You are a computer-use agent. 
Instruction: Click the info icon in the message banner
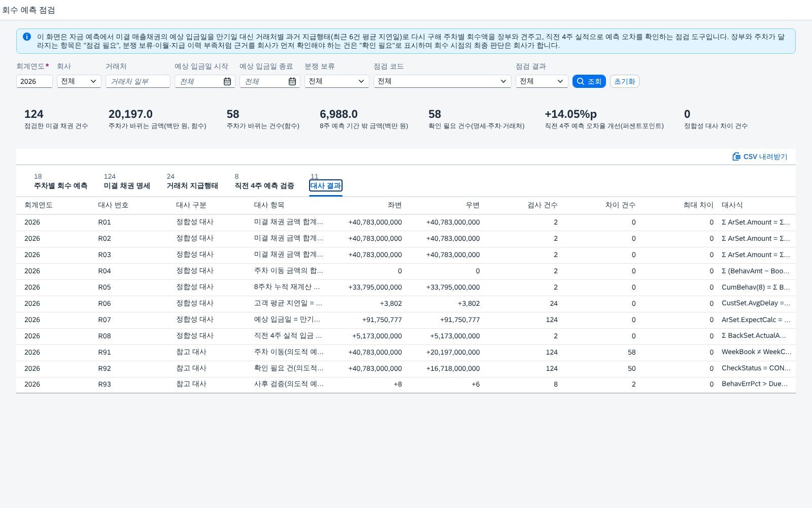pyautogui.click(x=27, y=37)
